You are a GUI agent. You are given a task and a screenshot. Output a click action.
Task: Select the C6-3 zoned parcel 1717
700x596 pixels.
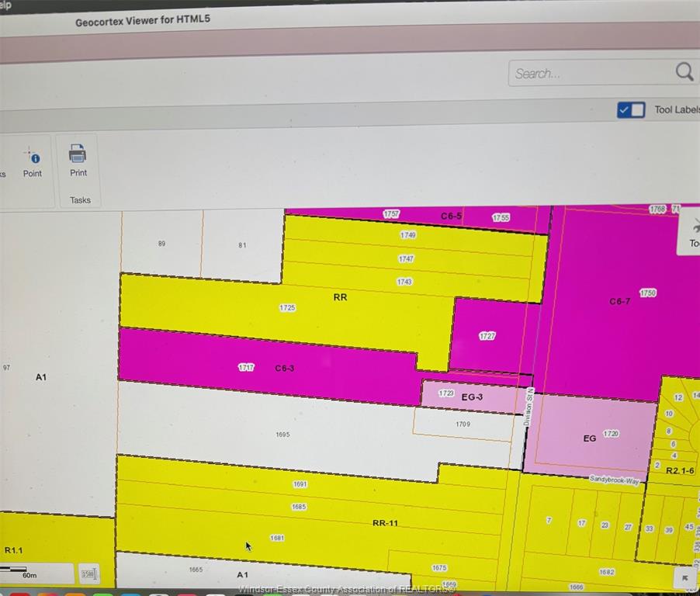tap(246, 367)
